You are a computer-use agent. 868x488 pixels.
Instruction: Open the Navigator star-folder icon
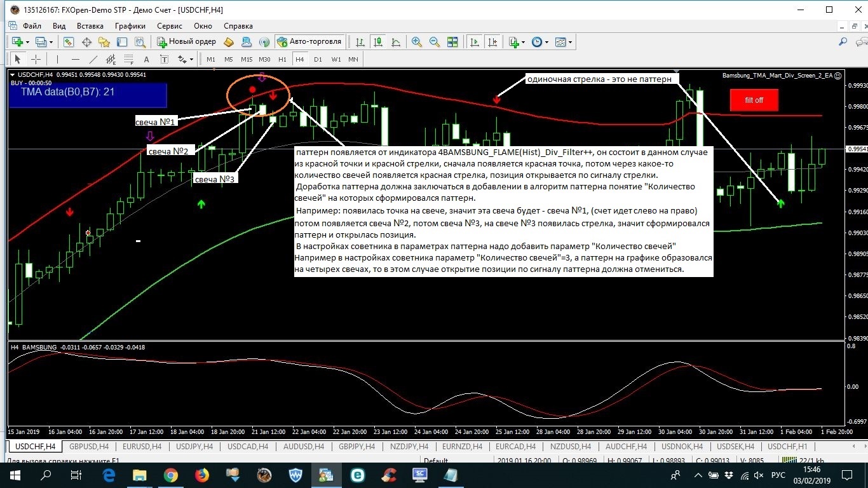click(104, 42)
